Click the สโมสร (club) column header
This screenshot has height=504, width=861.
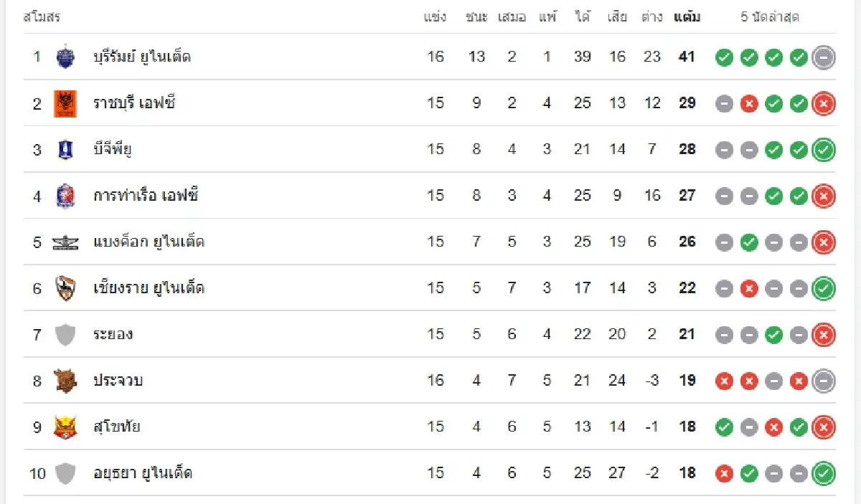(42, 17)
